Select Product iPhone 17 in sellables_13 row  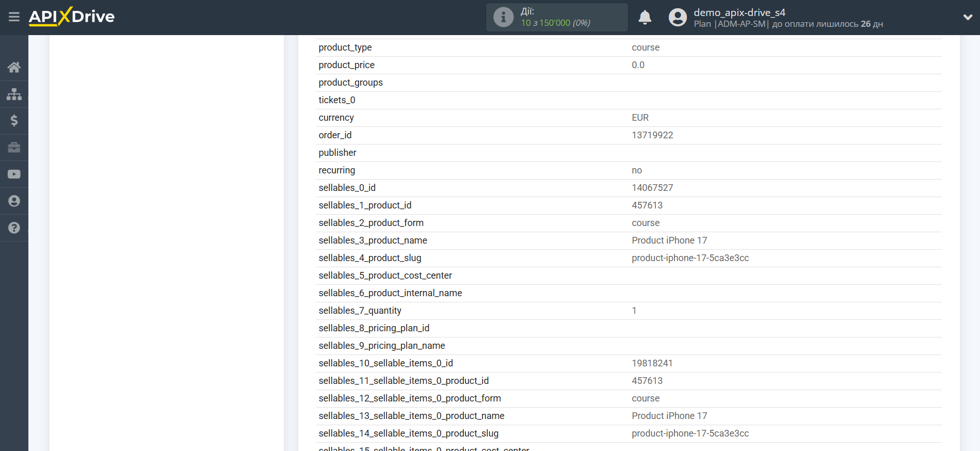669,416
